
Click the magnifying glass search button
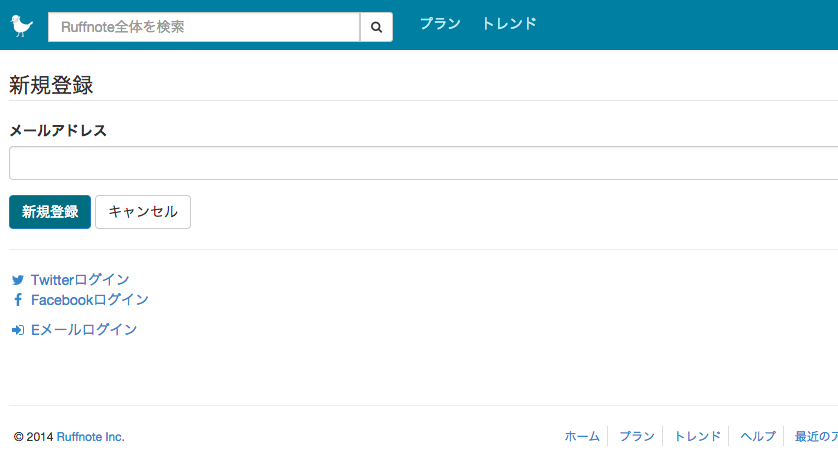pyautogui.click(x=377, y=27)
